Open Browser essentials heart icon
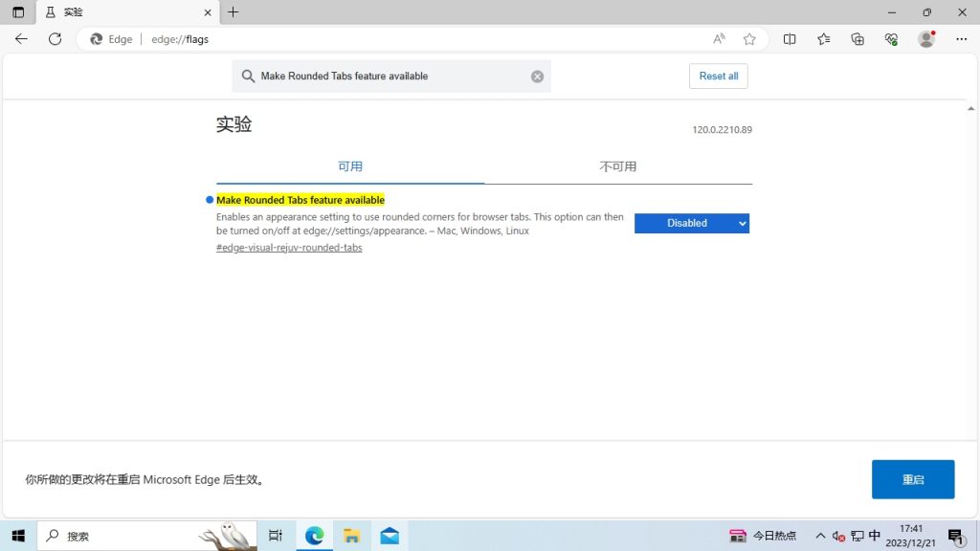Screen dimensions: 980x551 pos(891,38)
